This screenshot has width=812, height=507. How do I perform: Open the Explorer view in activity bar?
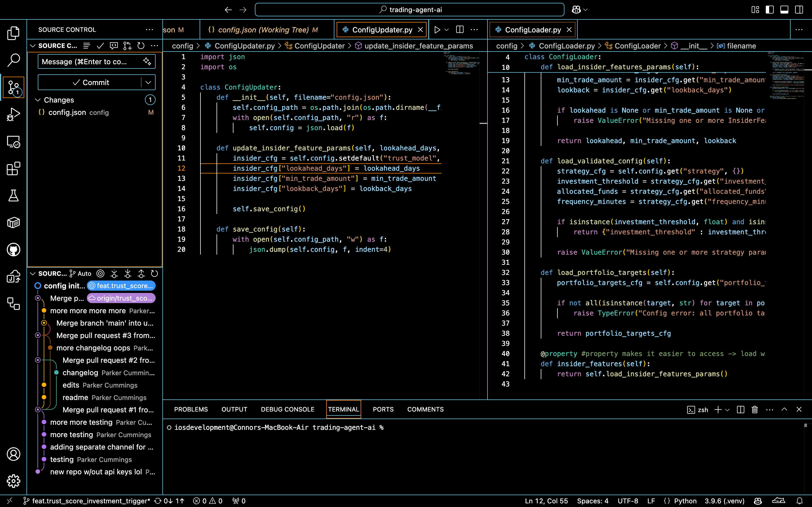click(x=14, y=33)
